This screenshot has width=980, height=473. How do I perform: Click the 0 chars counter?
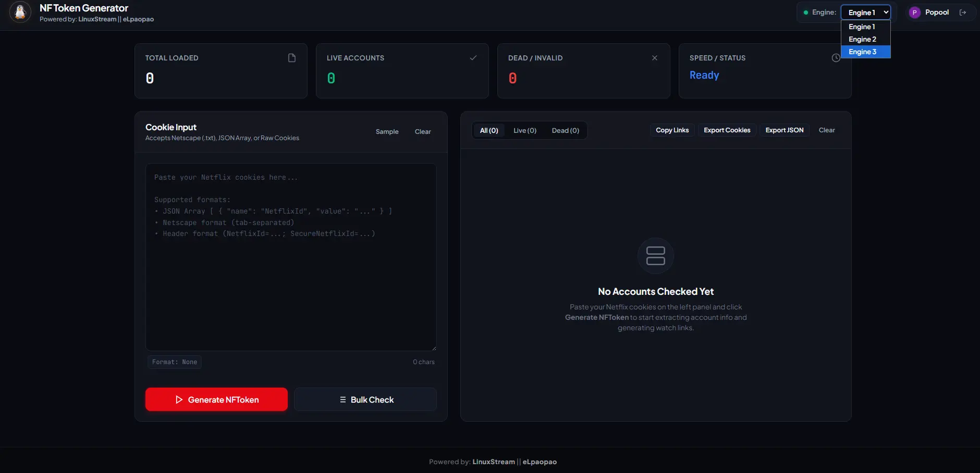click(x=424, y=362)
